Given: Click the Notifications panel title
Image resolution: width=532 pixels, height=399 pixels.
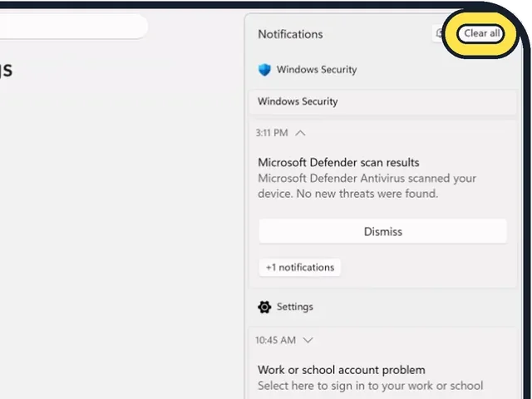Looking at the screenshot, I should tap(290, 34).
